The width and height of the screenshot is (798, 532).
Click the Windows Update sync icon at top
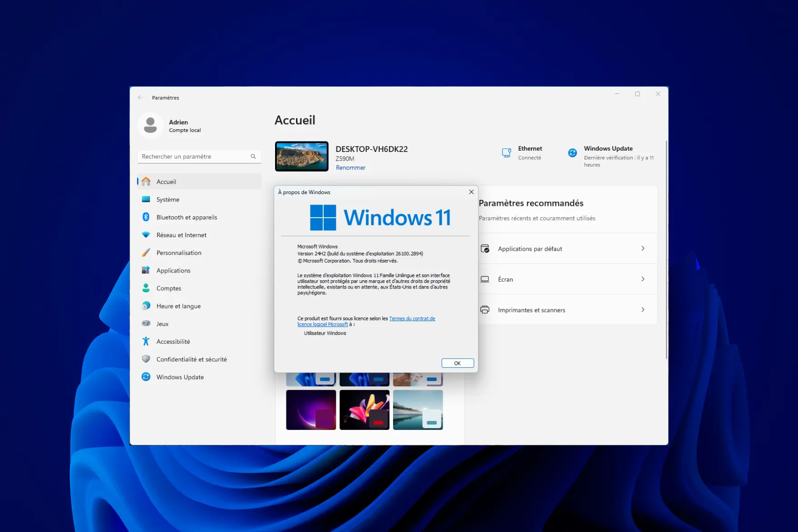(x=572, y=153)
